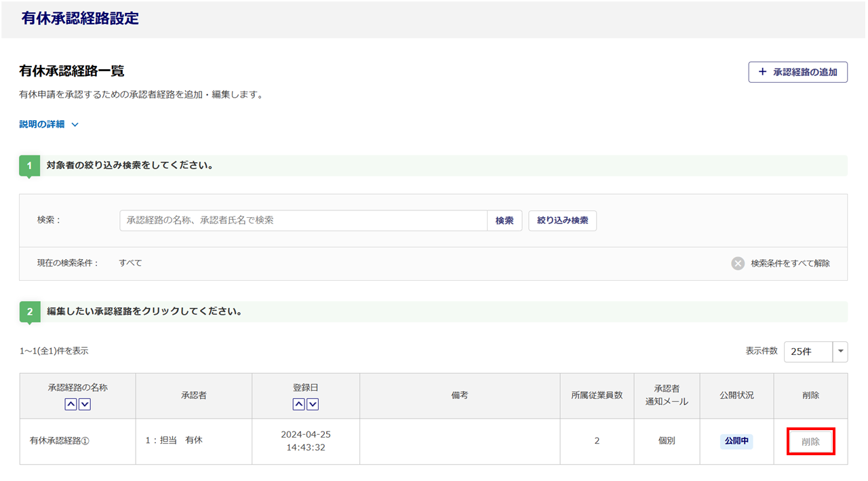Image resolution: width=868 pixels, height=481 pixels.
Task: Click the 2024-04-25 registration date cell
Action: coord(305,441)
